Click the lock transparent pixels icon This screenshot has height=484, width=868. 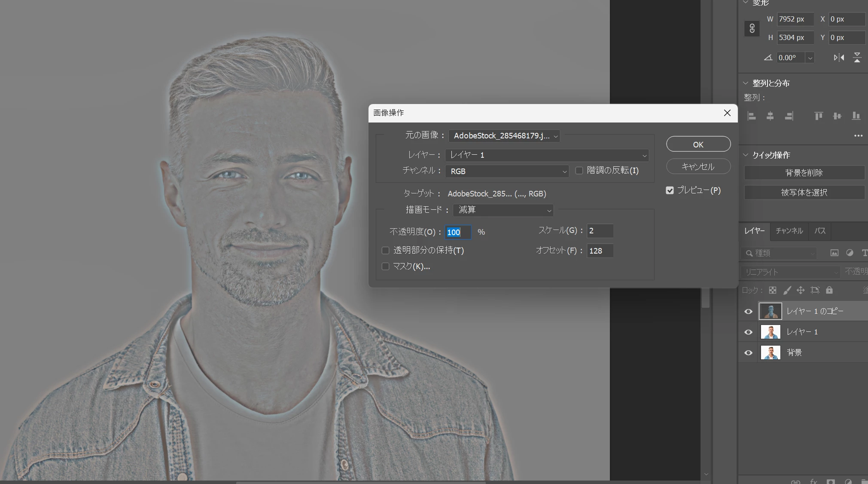[772, 290]
